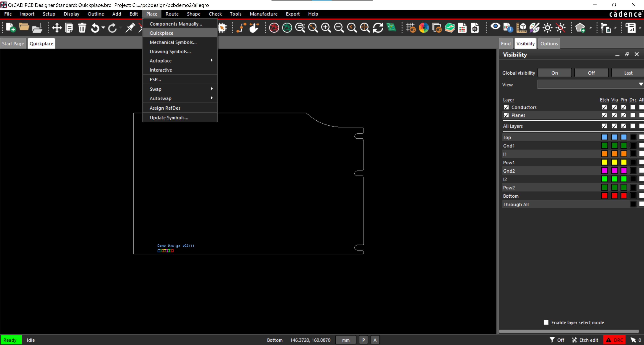Click the Reports icon on toolbar
The height and width of the screenshot is (345, 644).
tap(631, 28)
